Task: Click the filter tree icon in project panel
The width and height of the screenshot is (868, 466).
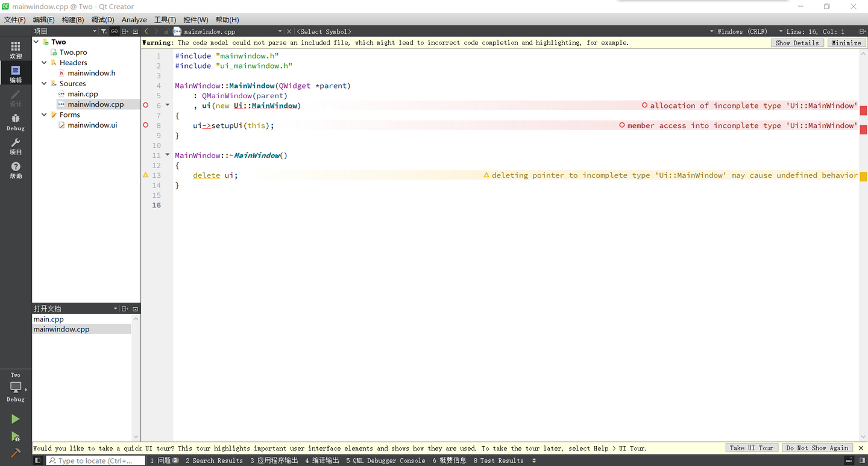Action: pos(104,31)
